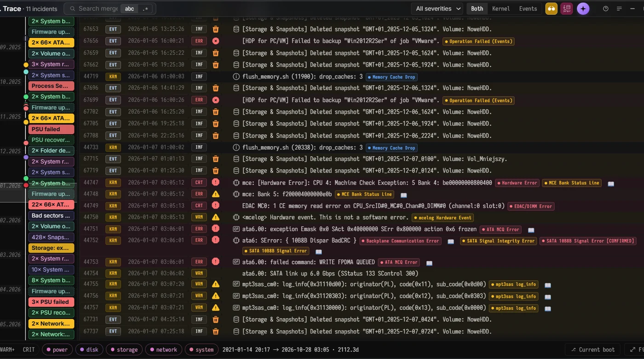Click the book icon on the WRITE FPDMA QUEUED row
Viewport: 644px width, 359px height.
pos(429,263)
